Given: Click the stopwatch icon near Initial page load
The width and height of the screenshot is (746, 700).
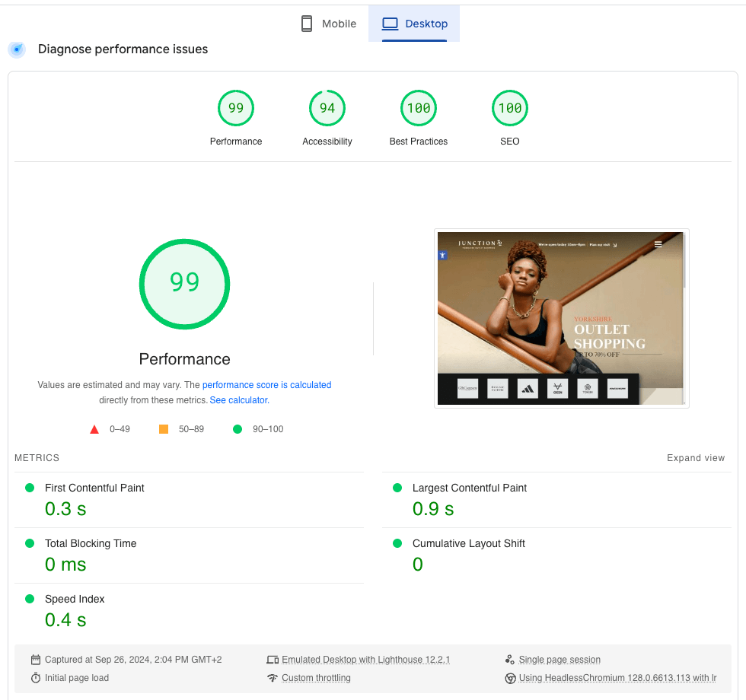Looking at the screenshot, I should click(36, 678).
